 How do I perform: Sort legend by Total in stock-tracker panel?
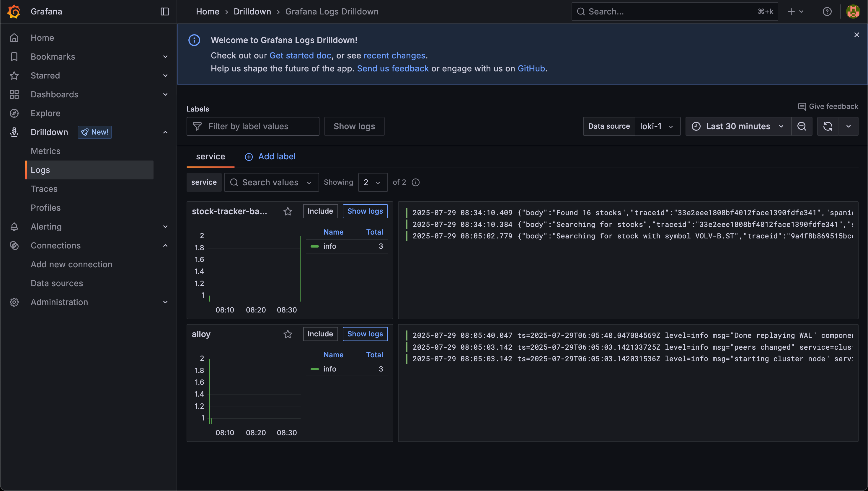click(x=374, y=232)
